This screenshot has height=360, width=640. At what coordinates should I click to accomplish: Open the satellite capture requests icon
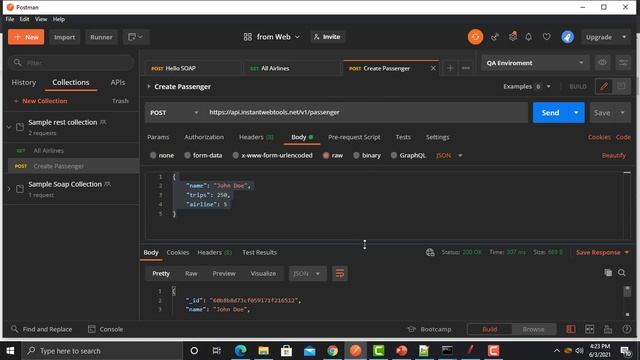[495, 37]
